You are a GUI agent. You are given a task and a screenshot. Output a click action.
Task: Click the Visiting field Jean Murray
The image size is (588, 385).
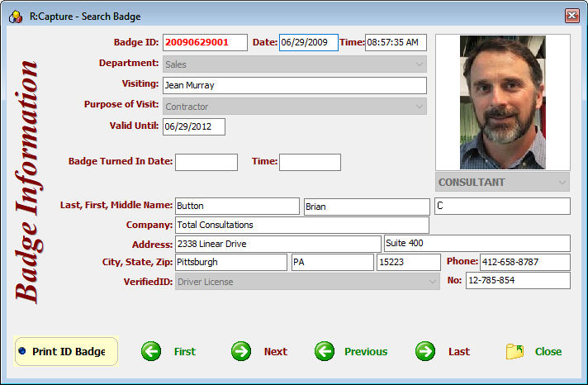pos(294,86)
